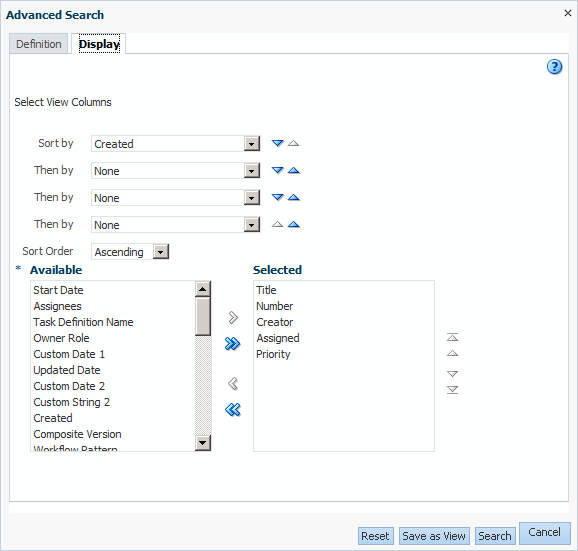The height and width of the screenshot is (551, 578).
Task: Move selected column to bottom icon
Action: point(452,390)
